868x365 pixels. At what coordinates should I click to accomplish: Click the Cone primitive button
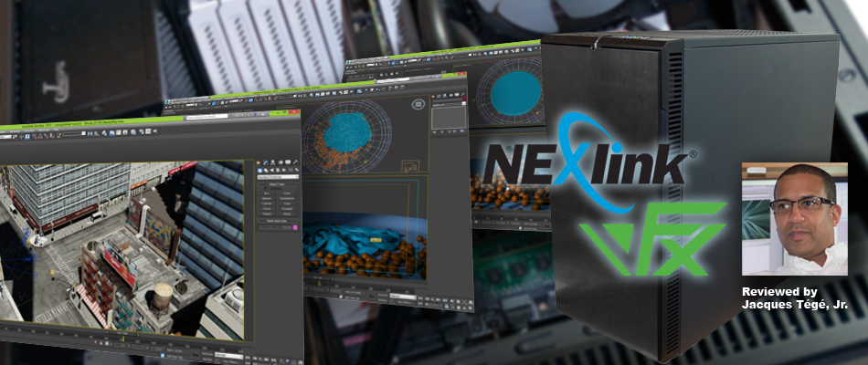(x=287, y=193)
